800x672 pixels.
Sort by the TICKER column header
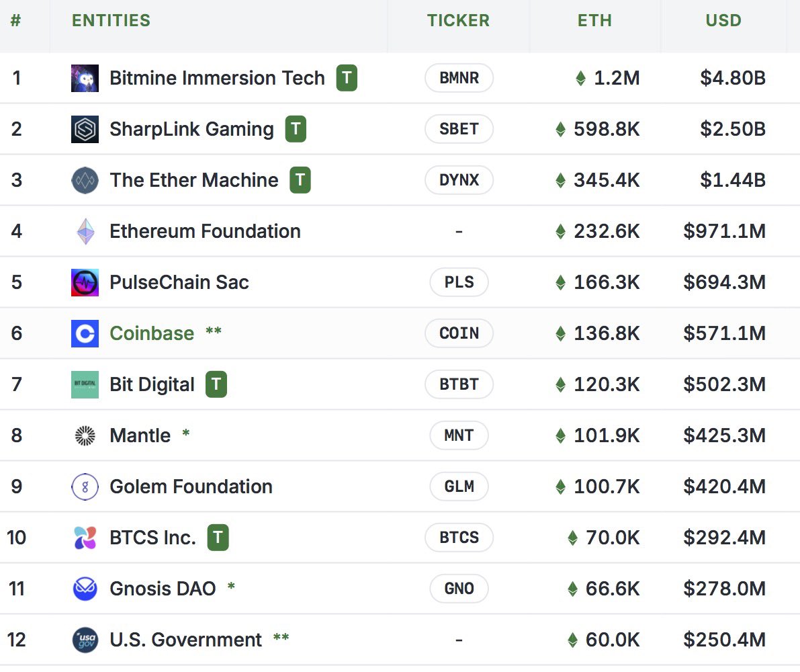click(458, 20)
